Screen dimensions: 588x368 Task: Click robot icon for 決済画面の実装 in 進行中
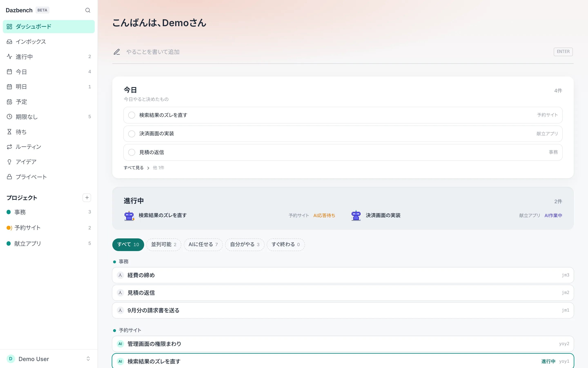coord(356,215)
